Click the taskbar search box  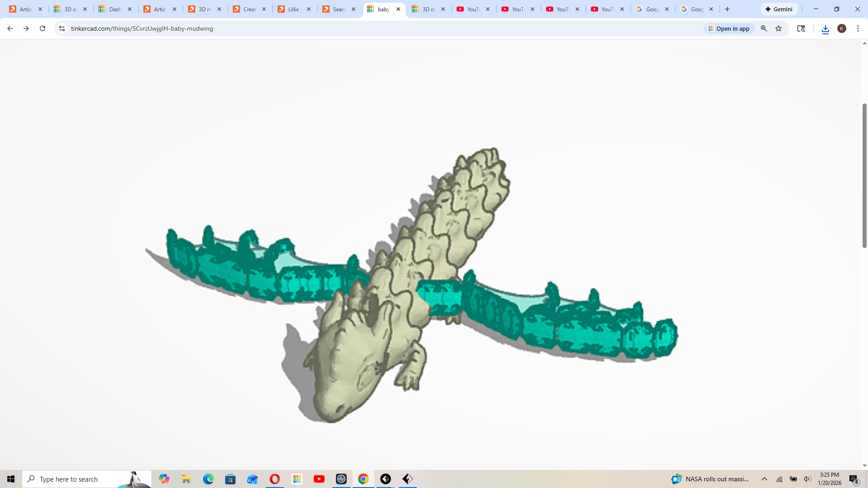click(x=87, y=479)
